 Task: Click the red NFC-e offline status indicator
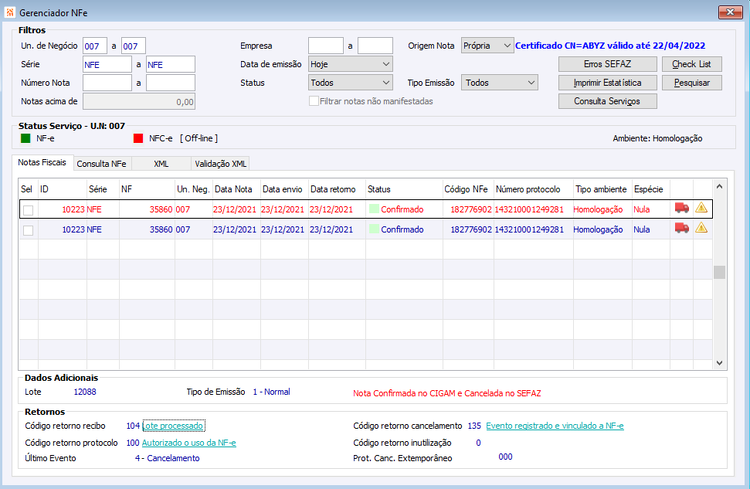[x=138, y=138]
